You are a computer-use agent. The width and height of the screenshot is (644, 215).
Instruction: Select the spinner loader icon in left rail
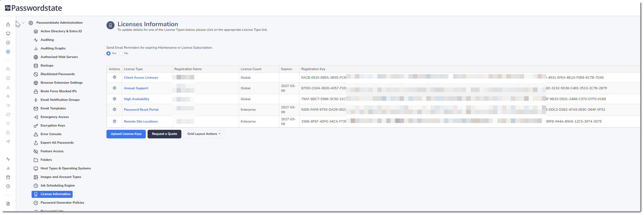click(x=8, y=124)
